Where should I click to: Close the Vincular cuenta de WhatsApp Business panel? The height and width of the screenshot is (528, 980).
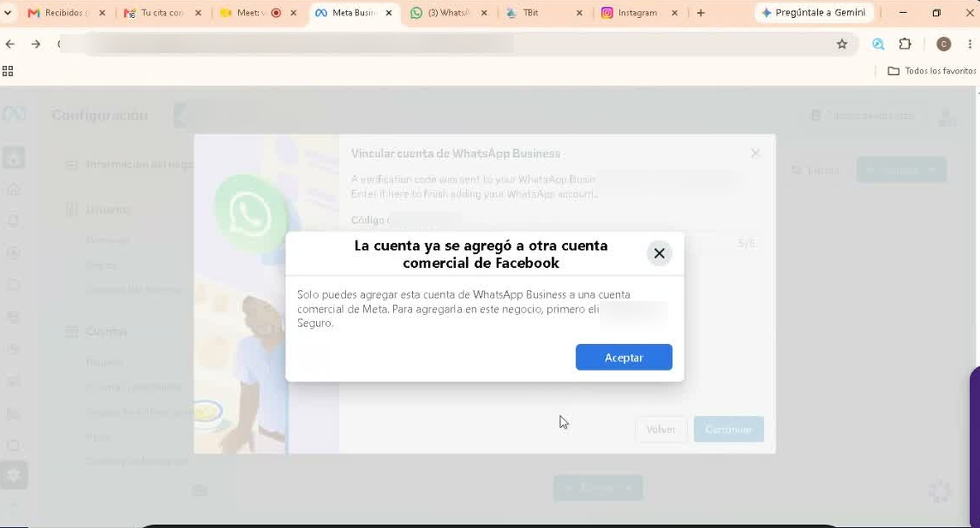755,153
